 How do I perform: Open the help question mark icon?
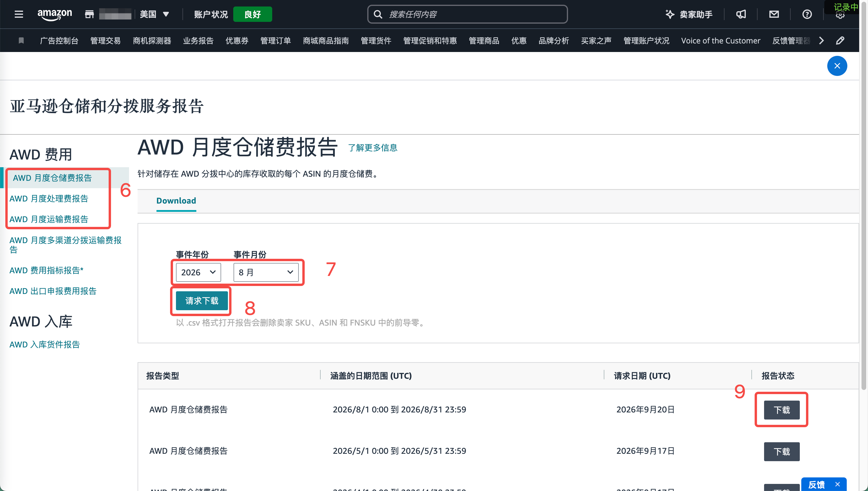[x=807, y=14]
